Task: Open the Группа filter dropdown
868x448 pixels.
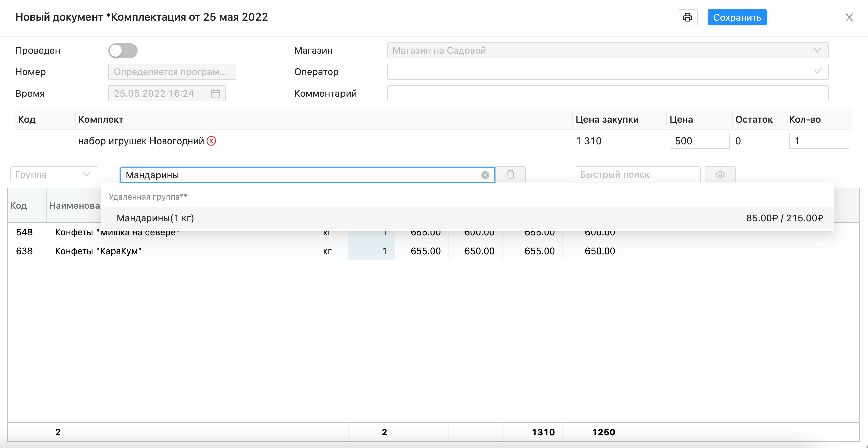Action: [x=54, y=175]
